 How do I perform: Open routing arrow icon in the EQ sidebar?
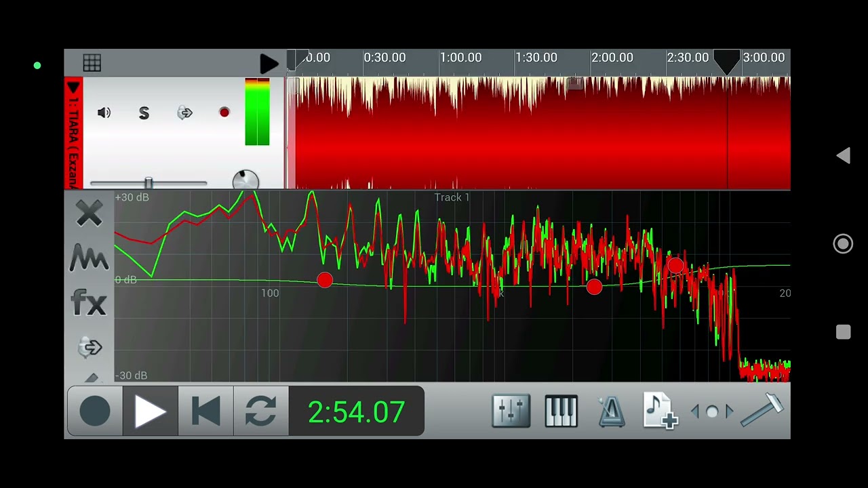click(x=89, y=347)
